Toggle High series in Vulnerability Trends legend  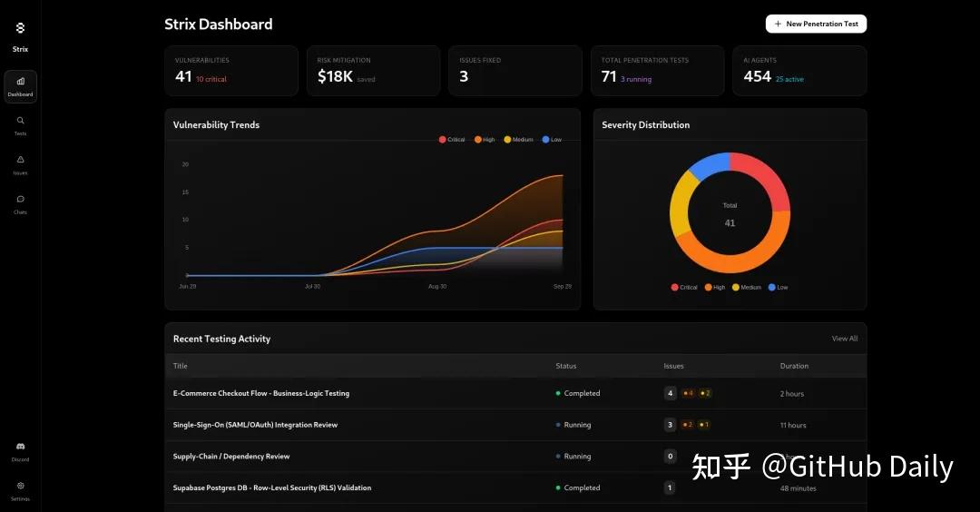click(485, 140)
